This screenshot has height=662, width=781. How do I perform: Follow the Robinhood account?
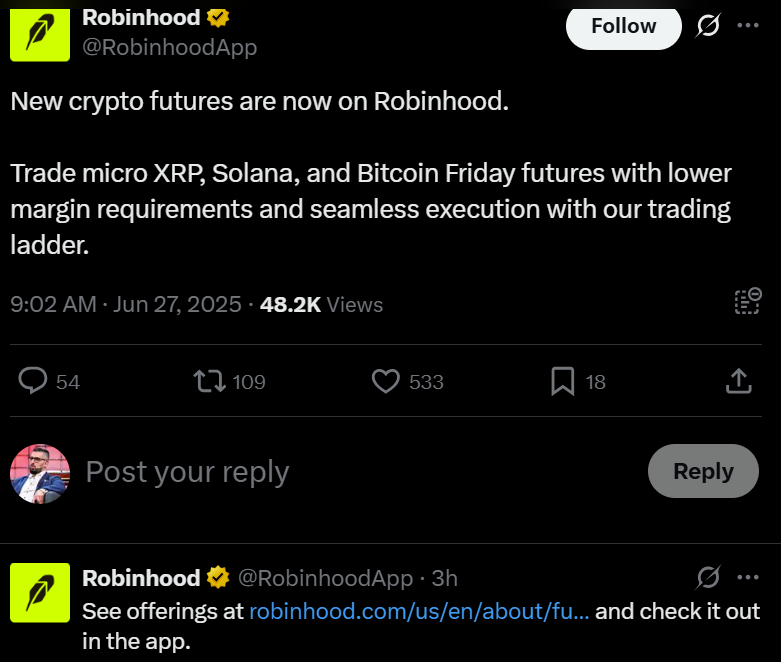click(623, 26)
